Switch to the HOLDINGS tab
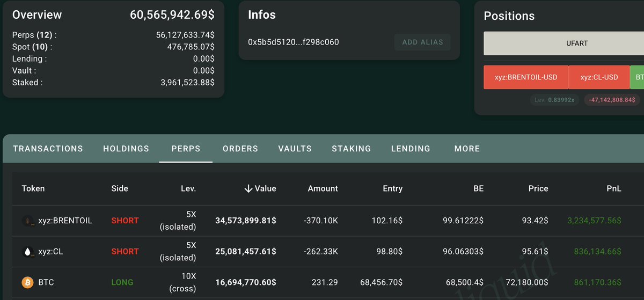 [x=126, y=149]
